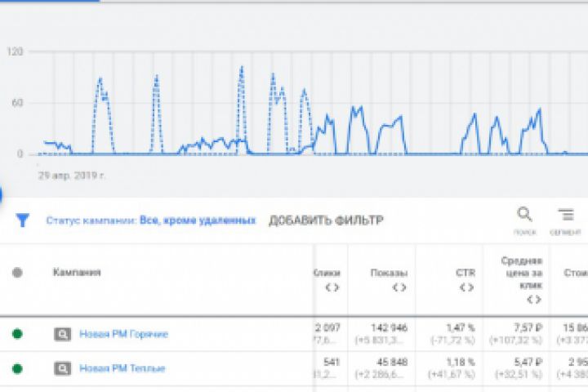Open the Новая РМ Теплые campaign link
Image resolution: width=588 pixels, height=392 pixels.
(x=122, y=368)
